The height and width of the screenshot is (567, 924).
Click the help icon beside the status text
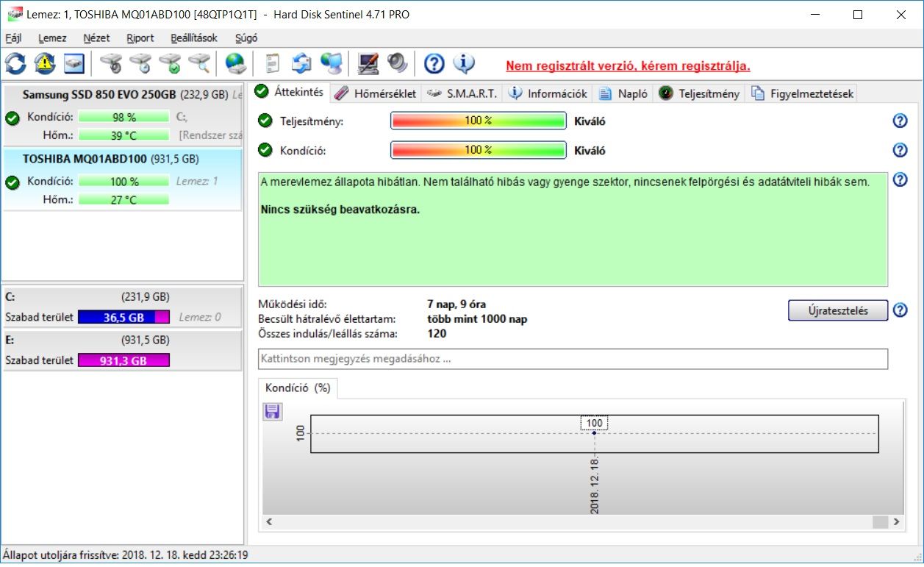[x=900, y=180]
